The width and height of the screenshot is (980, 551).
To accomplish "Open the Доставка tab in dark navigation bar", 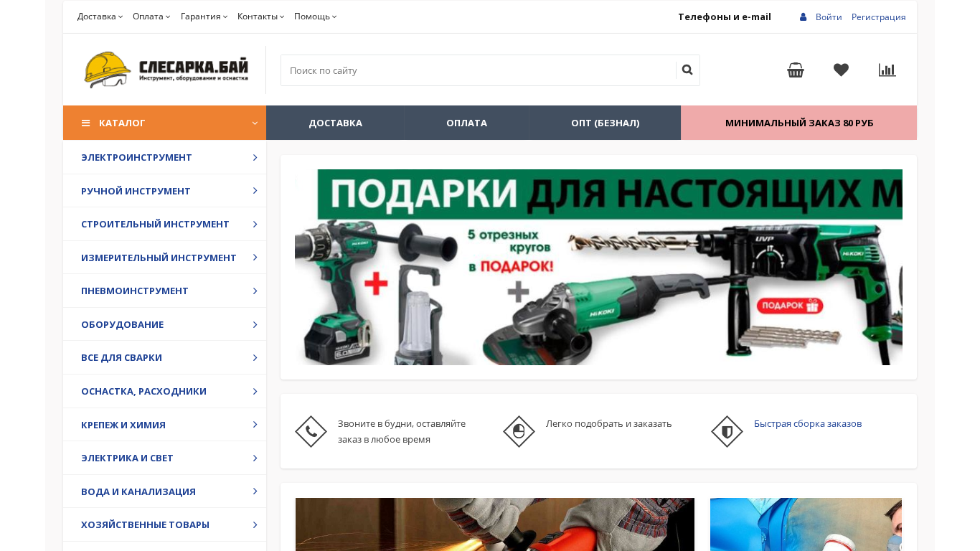I will pos(335,123).
